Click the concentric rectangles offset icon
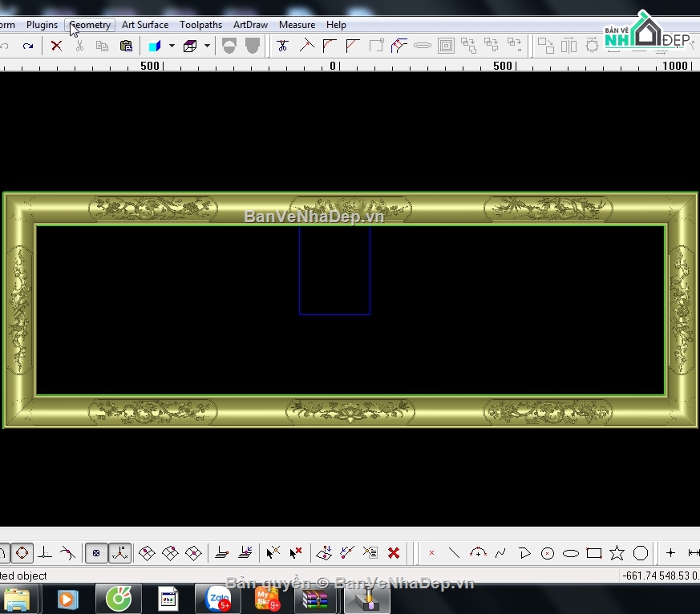The height and width of the screenshot is (614, 700). pyautogui.click(x=446, y=46)
